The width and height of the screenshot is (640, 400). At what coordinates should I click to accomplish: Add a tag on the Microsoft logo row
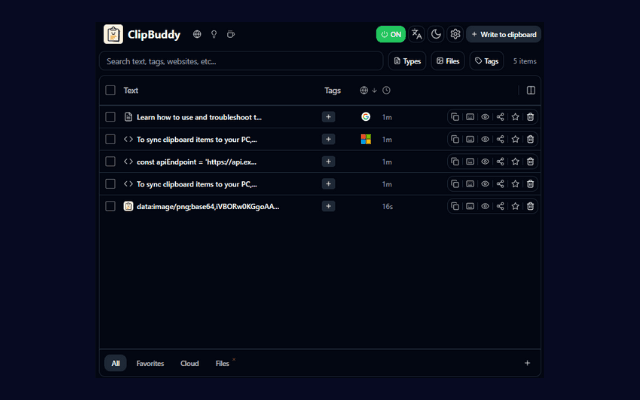(328, 139)
